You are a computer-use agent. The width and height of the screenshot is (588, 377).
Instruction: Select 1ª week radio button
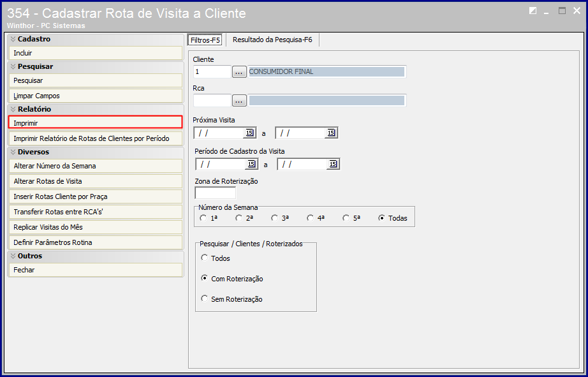click(203, 218)
